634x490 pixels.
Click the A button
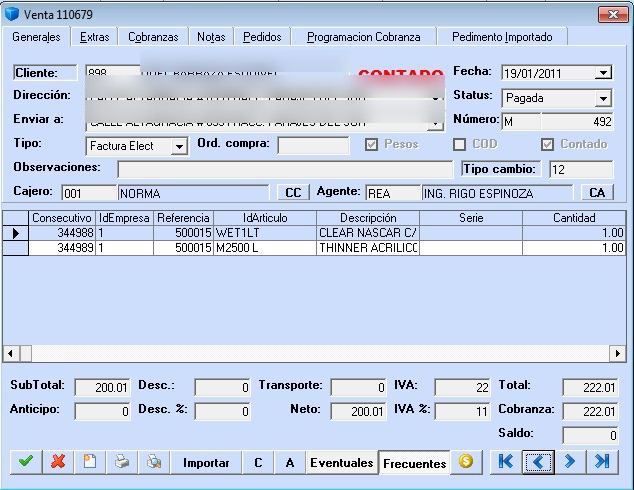click(290, 463)
